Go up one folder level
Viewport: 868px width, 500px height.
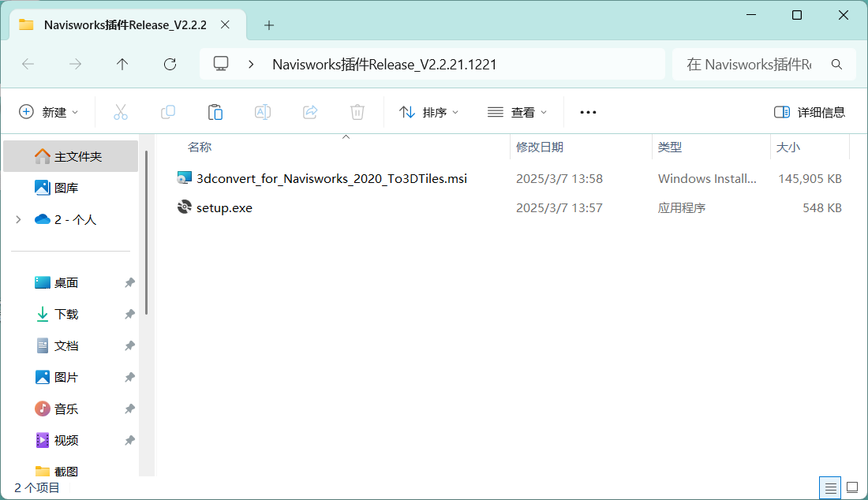coord(122,64)
